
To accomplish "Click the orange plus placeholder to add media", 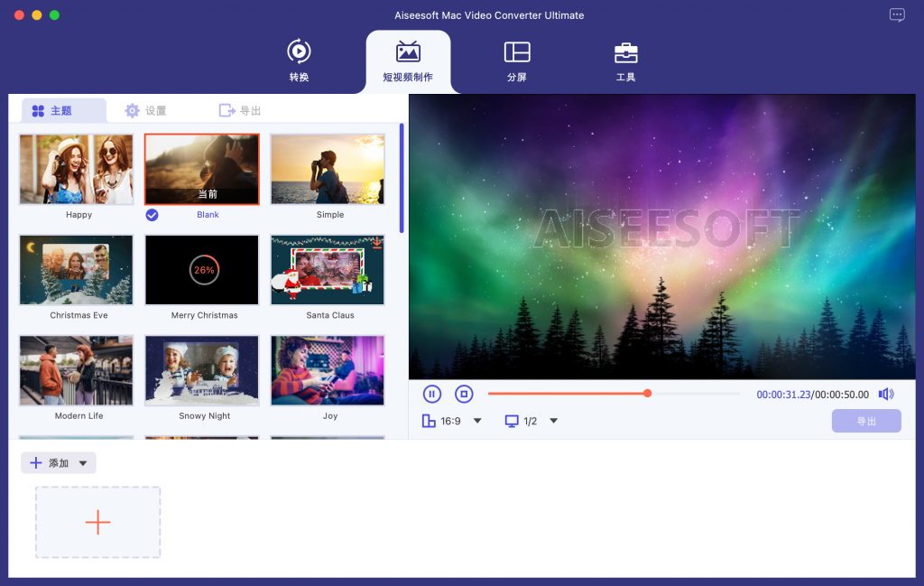I will click(97, 522).
